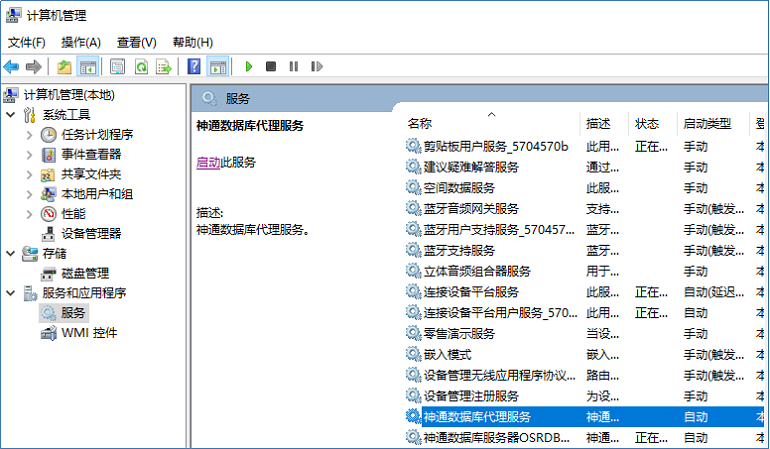The height and width of the screenshot is (449, 770).
Task: Open help with the blue question mark icon
Action: (x=194, y=67)
